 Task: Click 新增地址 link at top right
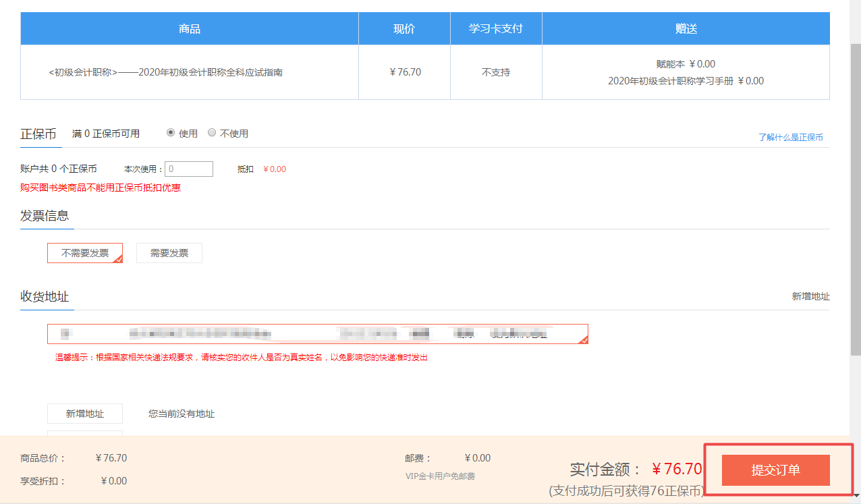(810, 296)
